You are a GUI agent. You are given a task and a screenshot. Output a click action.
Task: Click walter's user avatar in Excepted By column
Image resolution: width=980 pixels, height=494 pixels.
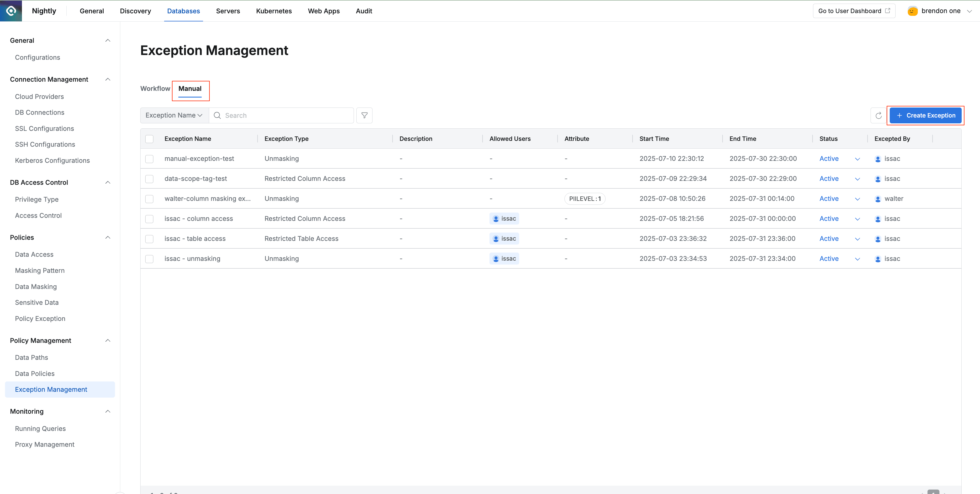click(x=878, y=198)
